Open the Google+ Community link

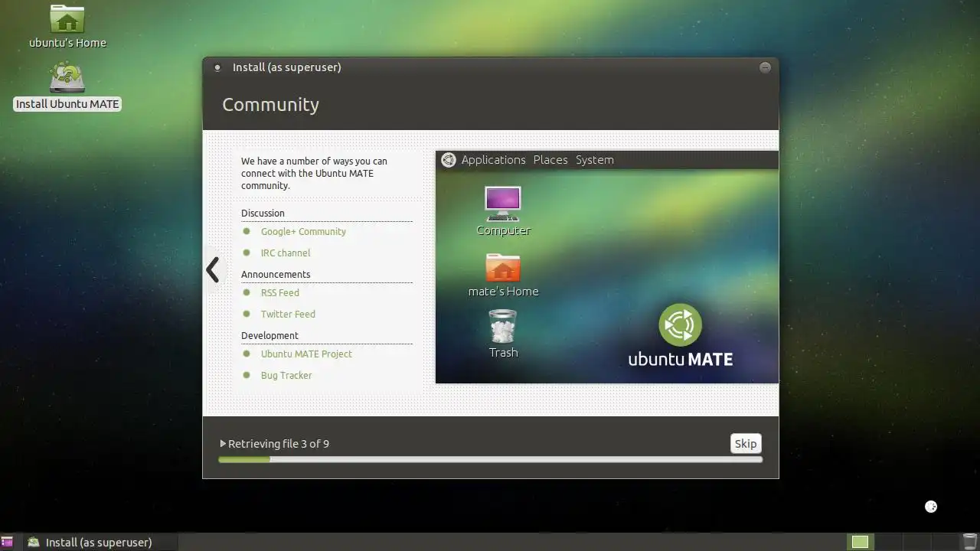click(x=303, y=232)
